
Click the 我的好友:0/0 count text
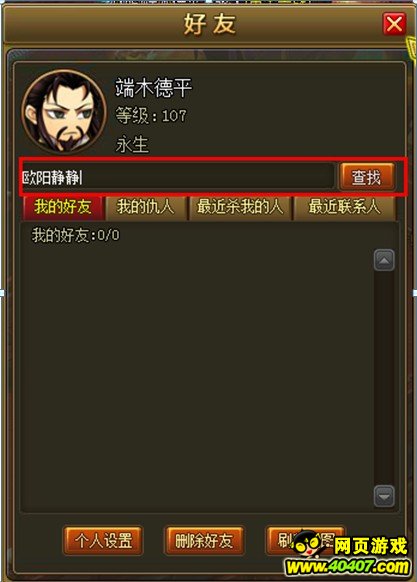pos(76,235)
